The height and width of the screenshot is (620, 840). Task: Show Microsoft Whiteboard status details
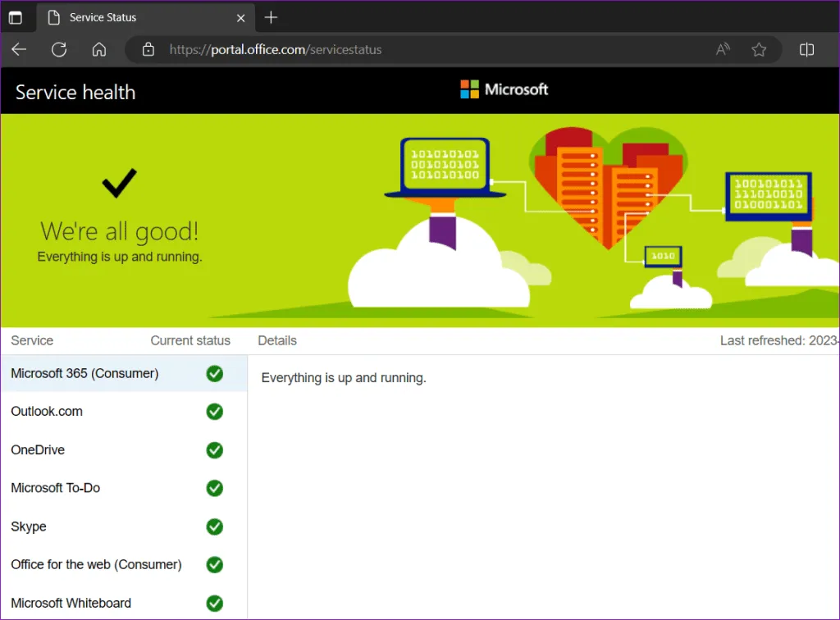(71, 603)
